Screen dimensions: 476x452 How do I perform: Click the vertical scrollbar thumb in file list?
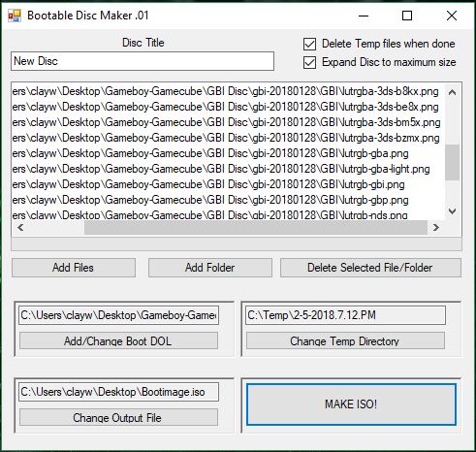[x=453, y=162]
